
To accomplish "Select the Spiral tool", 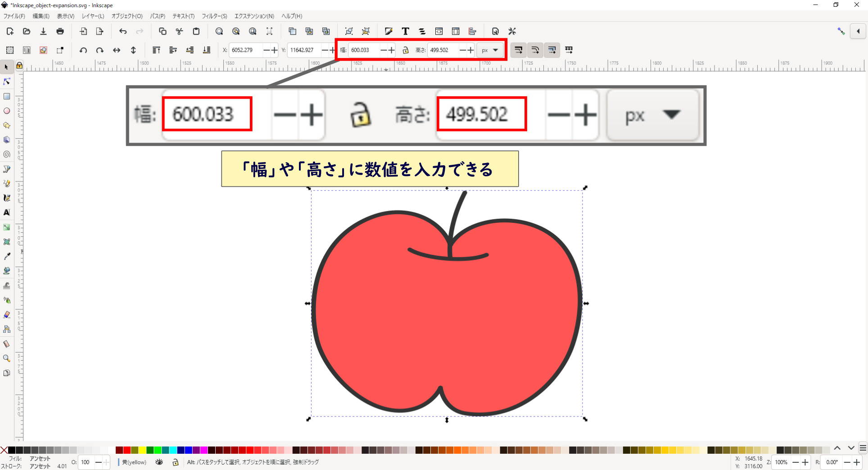I will pos(7,154).
